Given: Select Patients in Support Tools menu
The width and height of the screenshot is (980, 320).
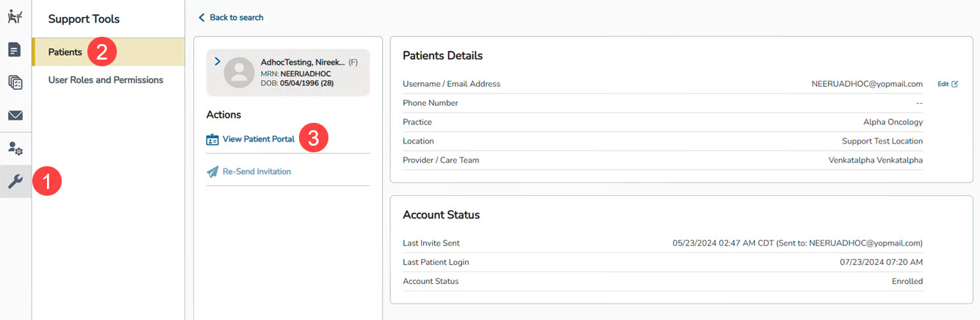Looking at the screenshot, I should [65, 52].
